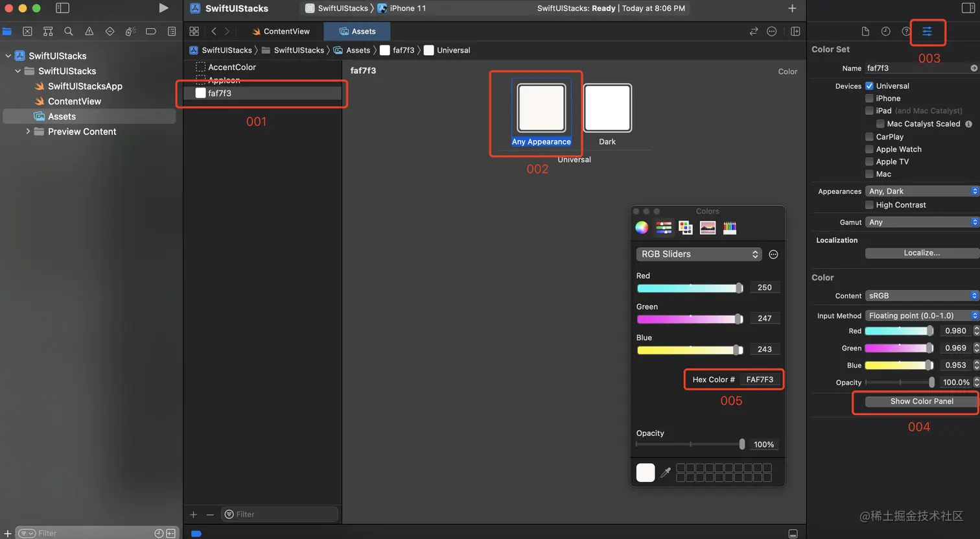Open the Breakpoint navigator
Screen dimensions: 980x539
(151, 31)
